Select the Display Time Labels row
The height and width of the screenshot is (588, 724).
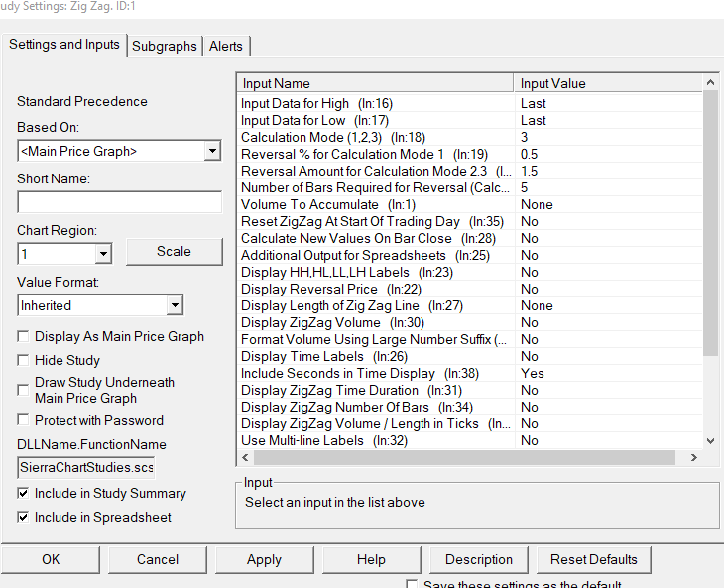[x=470, y=356]
